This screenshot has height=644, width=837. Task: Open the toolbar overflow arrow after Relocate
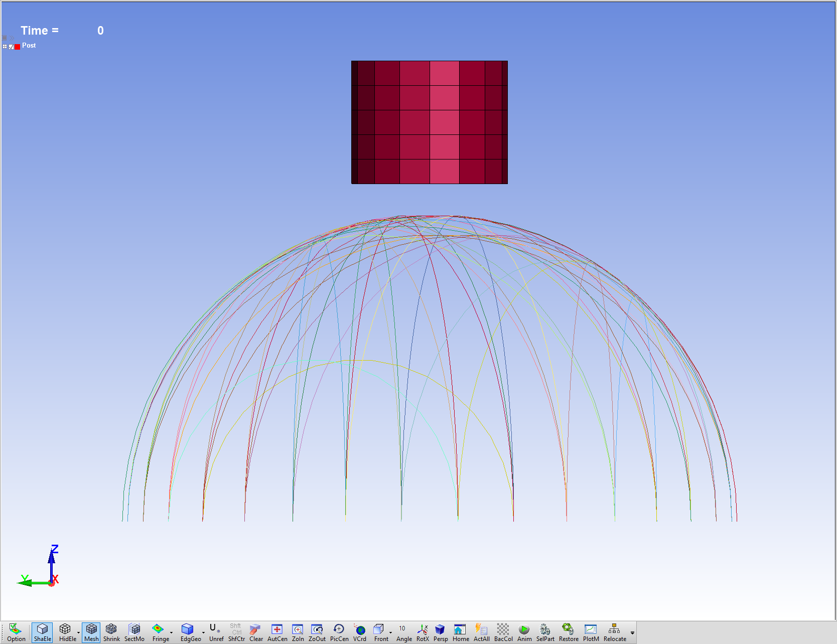tap(632, 633)
